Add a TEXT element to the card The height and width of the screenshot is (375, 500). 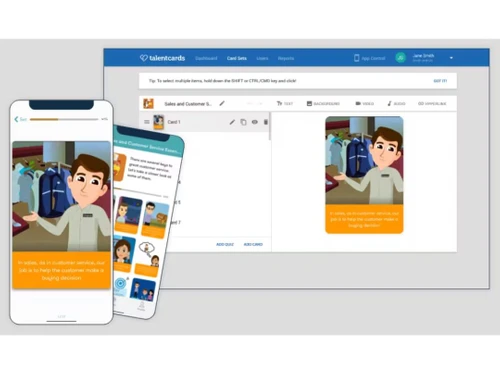(x=285, y=104)
